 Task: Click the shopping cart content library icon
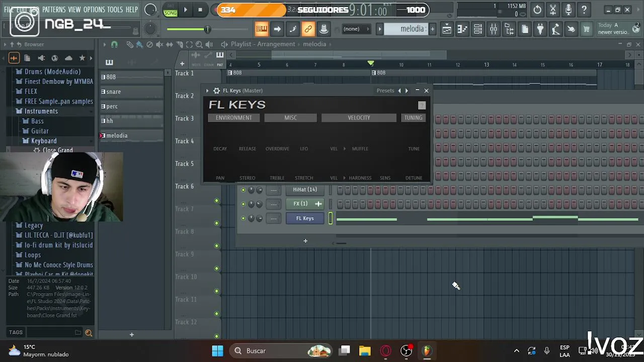pos(587,30)
